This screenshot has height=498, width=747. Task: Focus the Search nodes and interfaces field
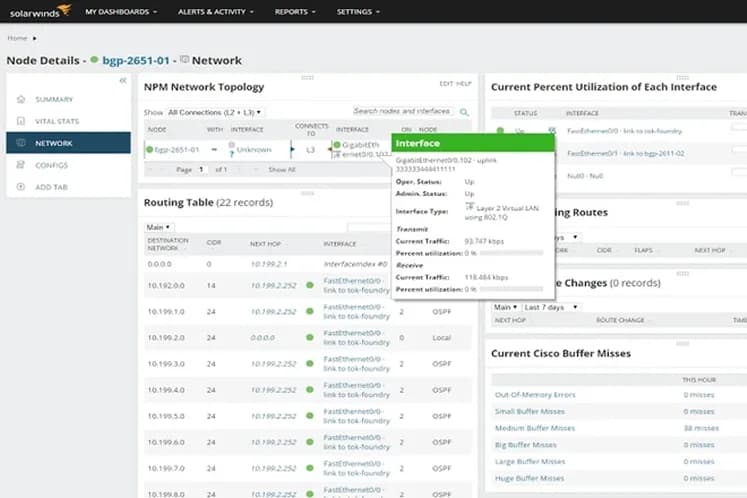pos(403,111)
